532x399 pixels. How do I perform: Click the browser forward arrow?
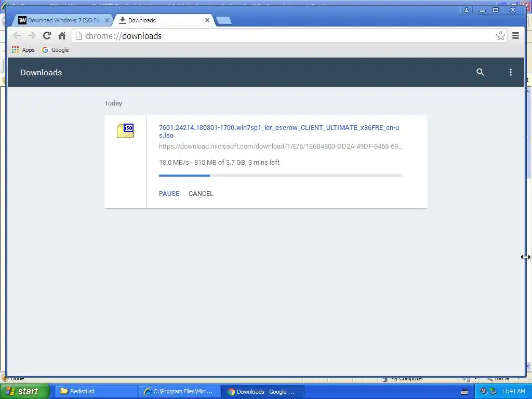click(x=32, y=36)
